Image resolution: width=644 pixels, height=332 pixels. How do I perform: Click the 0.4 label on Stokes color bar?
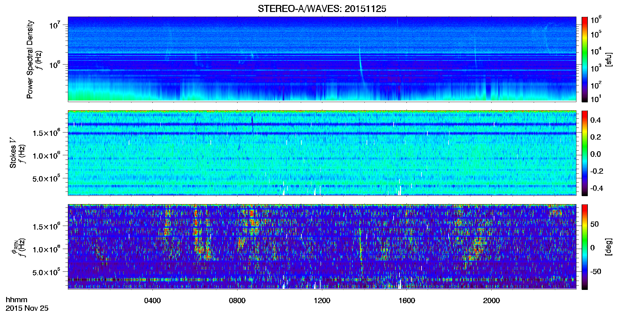click(595, 120)
